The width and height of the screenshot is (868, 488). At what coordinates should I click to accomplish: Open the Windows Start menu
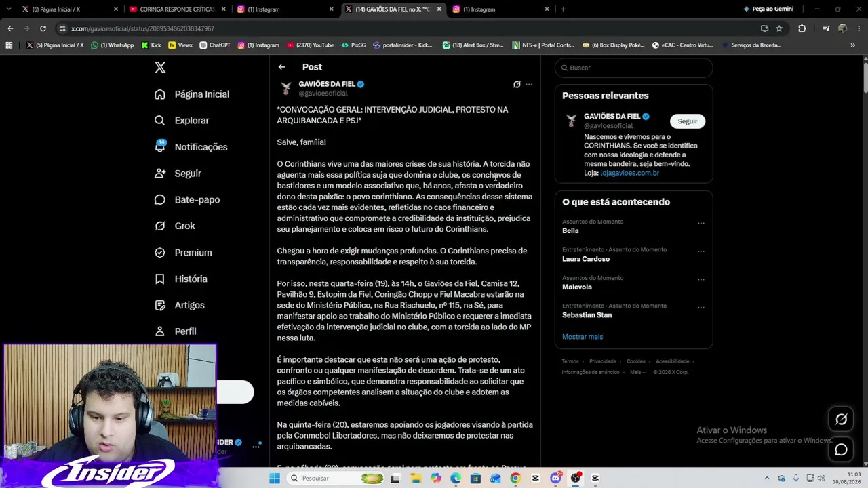pos(274,479)
